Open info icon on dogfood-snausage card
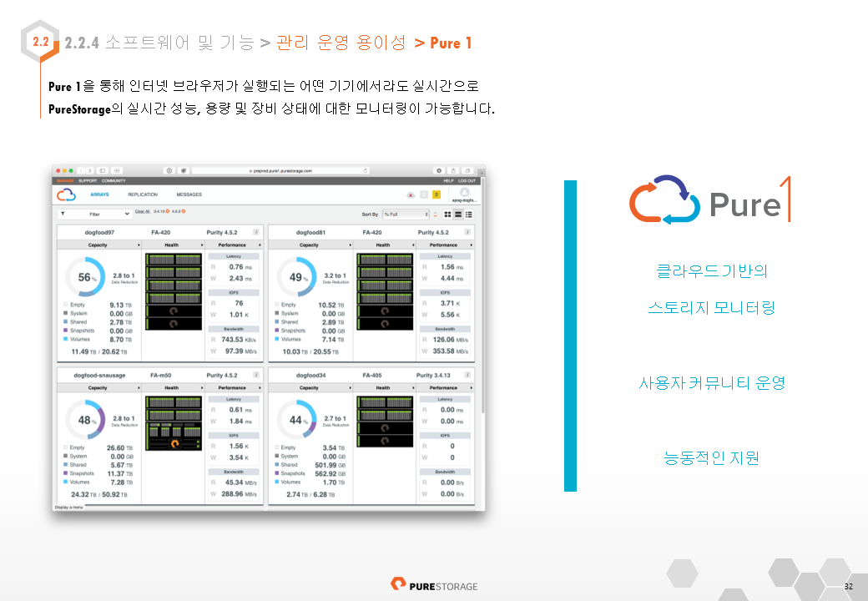Image resolution: width=868 pixels, height=601 pixels. tap(256, 375)
